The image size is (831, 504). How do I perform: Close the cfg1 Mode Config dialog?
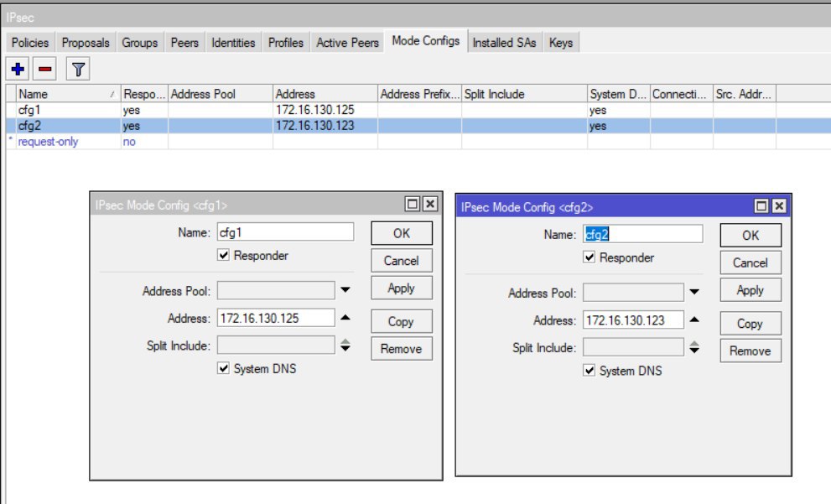[430, 204]
